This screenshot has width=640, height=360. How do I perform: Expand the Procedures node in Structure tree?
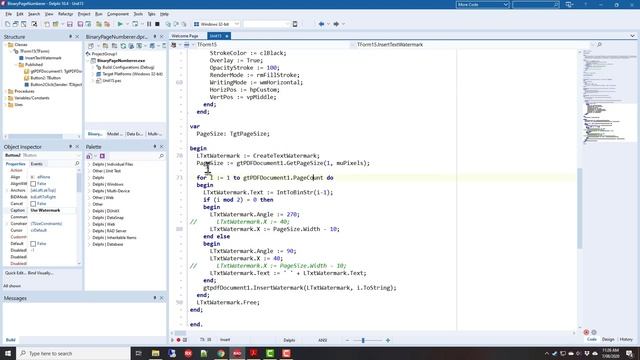tap(7, 91)
